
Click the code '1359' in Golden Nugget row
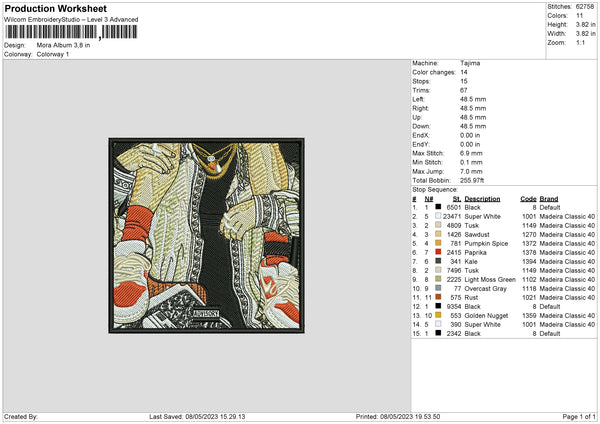tap(529, 315)
